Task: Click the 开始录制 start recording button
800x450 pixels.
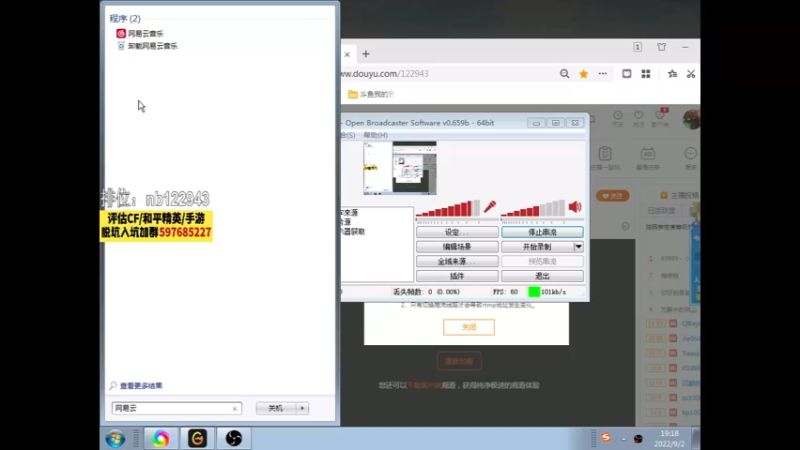Action: 537,247
